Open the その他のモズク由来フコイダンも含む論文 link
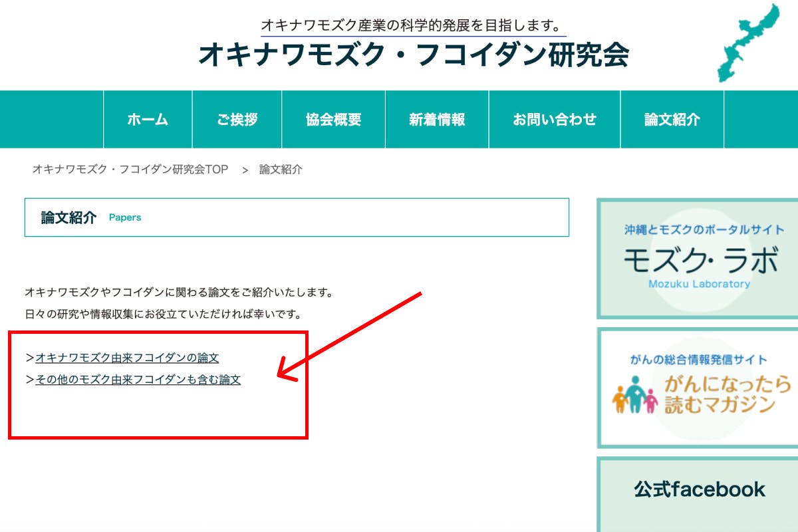The width and height of the screenshot is (798, 532). tap(138, 380)
